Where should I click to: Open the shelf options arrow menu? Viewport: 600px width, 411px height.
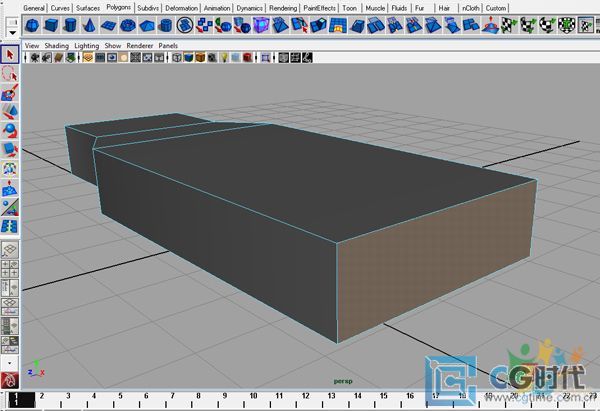point(13,33)
